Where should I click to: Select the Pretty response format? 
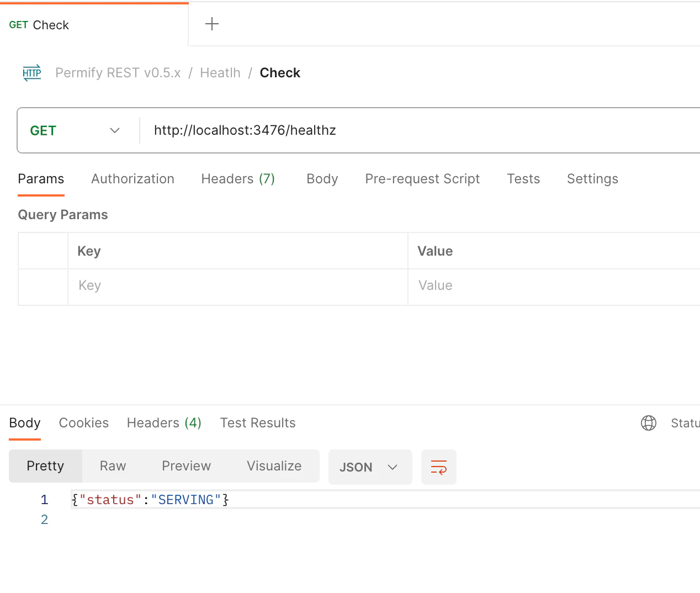[x=45, y=466]
